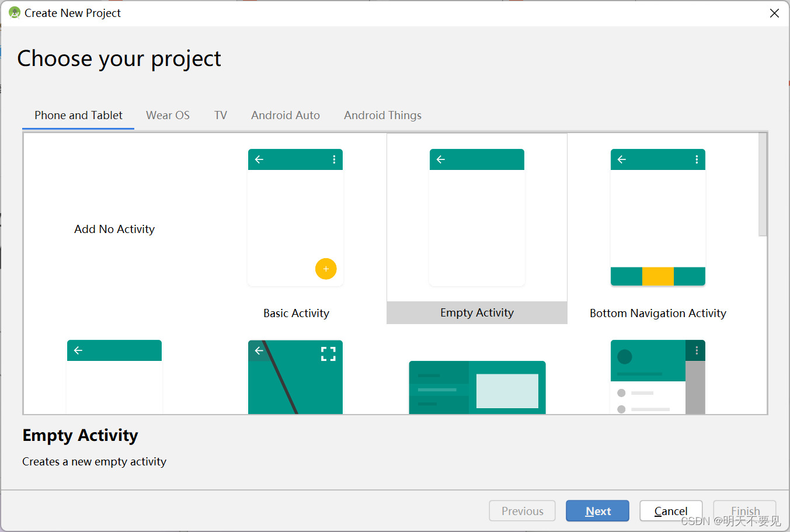Click the back arrow in Basic Activity preview
The width and height of the screenshot is (790, 532).
tap(259, 159)
